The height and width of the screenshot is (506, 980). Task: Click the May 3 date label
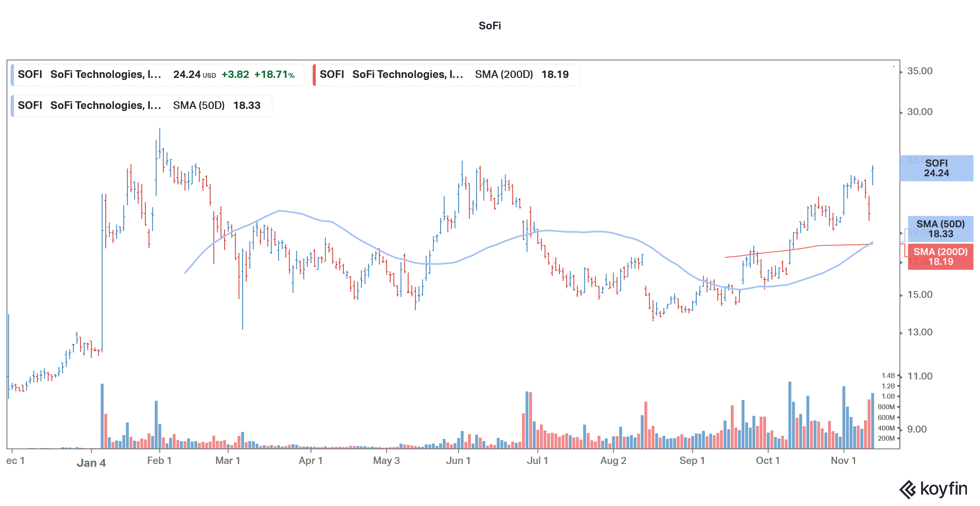coord(386,461)
